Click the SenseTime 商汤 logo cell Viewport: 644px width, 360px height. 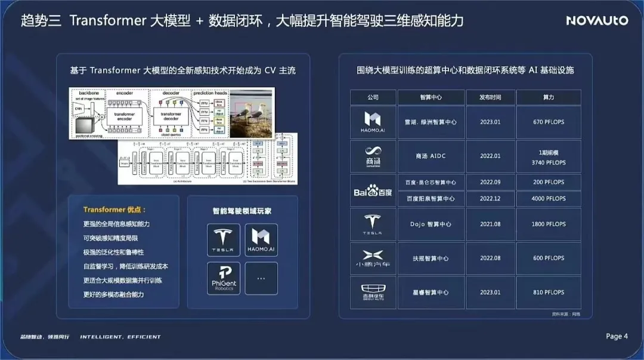[x=373, y=156]
